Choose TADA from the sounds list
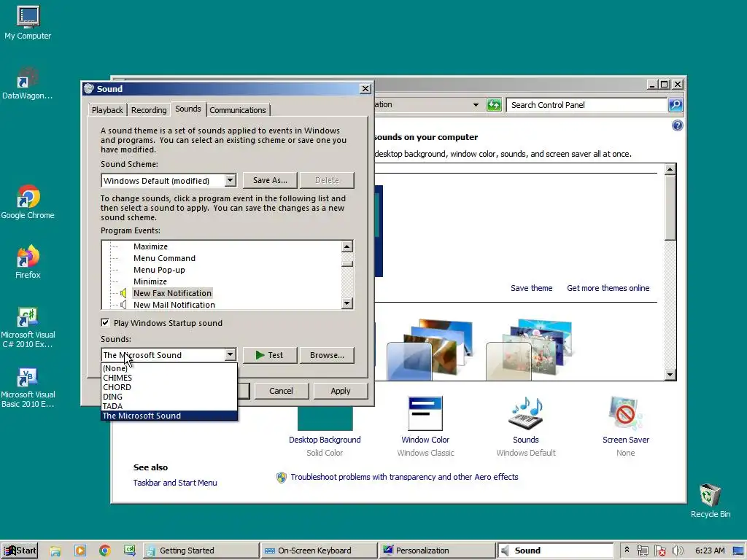 pyautogui.click(x=169, y=406)
